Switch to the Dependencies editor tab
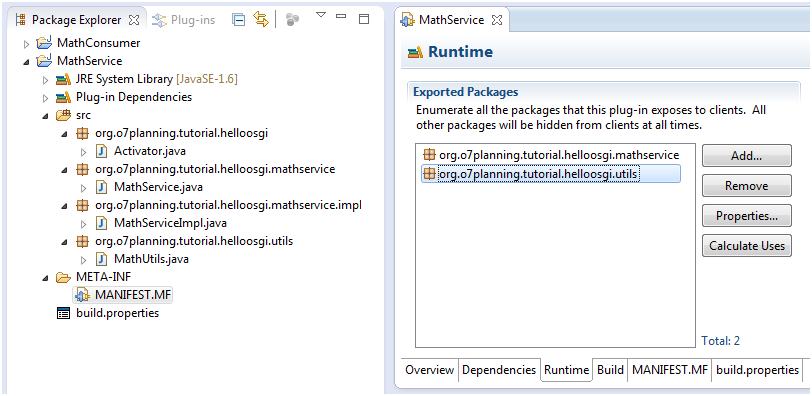Screen dimensions: 812x396 coord(499,370)
